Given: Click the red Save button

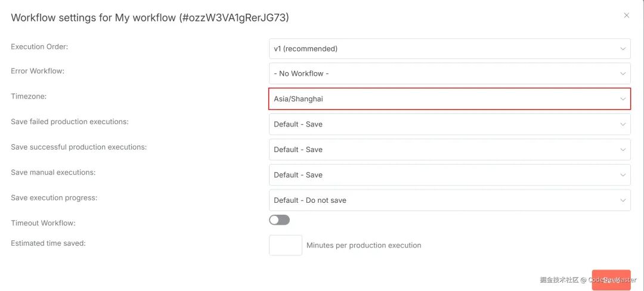Looking at the screenshot, I should tap(611, 280).
